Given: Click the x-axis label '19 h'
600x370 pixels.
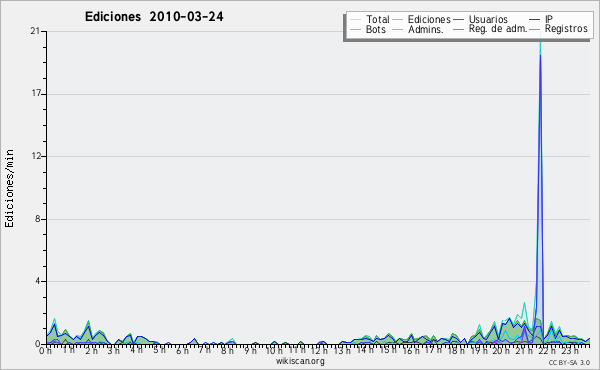Looking at the screenshot, I should [x=478, y=350].
